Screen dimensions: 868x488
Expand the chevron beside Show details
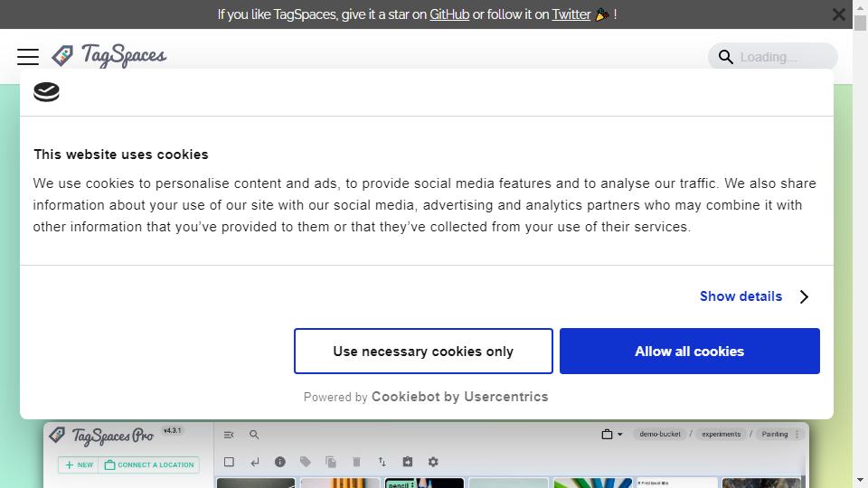pyautogui.click(x=805, y=297)
